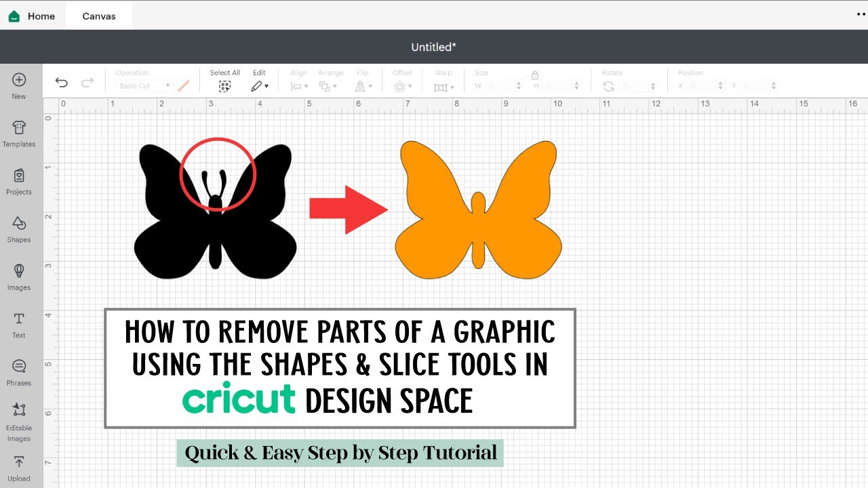This screenshot has width=868, height=488.
Task: Add Text to the canvas
Action: (x=19, y=325)
